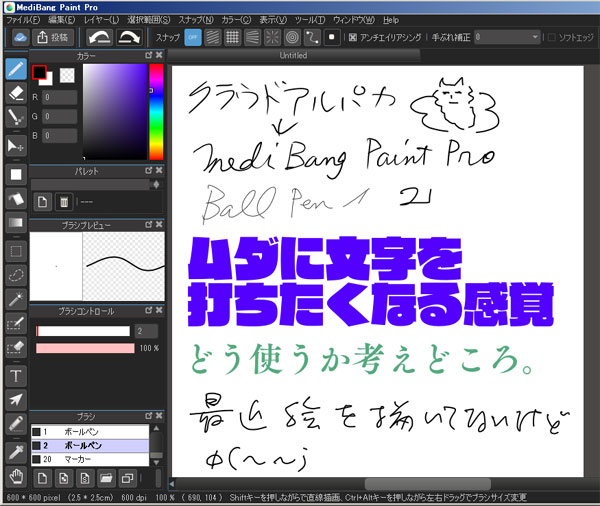Click the 投稿 publish button
The height and width of the screenshot is (506, 600).
click(x=53, y=38)
